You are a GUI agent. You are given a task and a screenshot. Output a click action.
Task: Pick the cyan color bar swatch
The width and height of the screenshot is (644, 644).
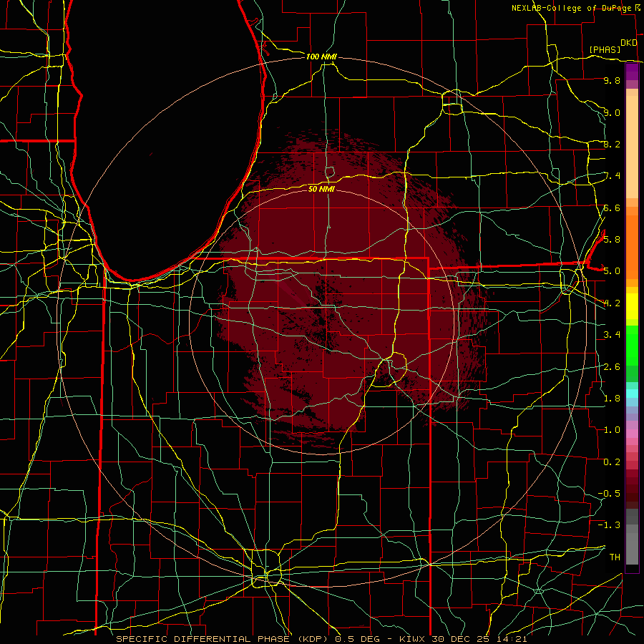click(x=632, y=394)
